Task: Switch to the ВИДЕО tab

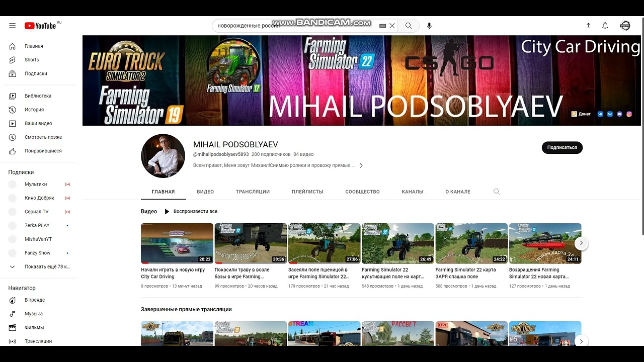Action: (x=205, y=192)
